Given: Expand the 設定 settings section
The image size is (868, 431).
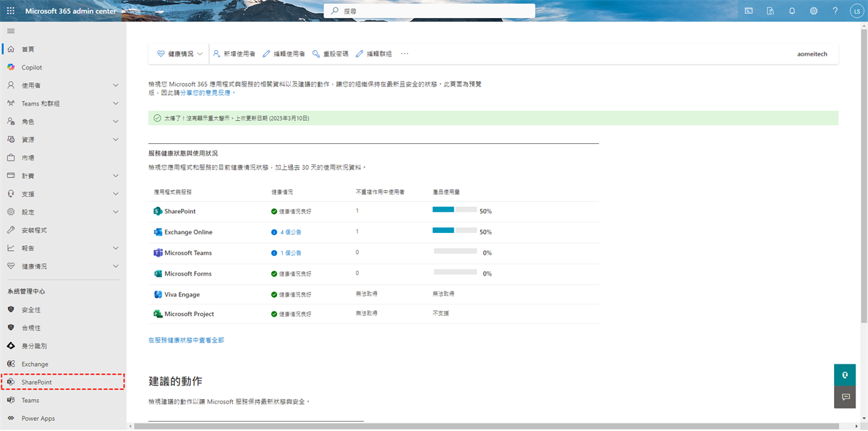Looking at the screenshot, I should pyautogui.click(x=63, y=212).
